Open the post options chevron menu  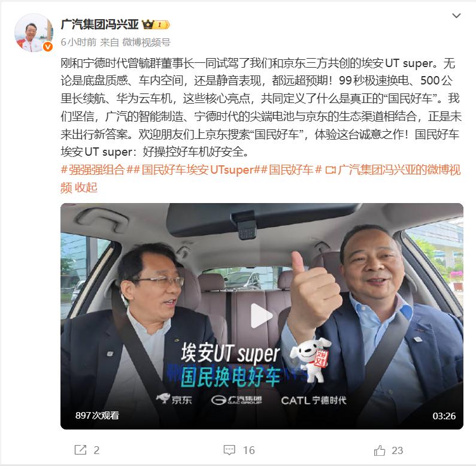456,16
